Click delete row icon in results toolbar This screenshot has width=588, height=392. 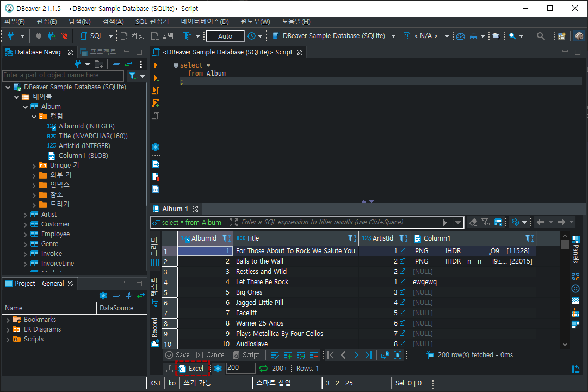[x=314, y=355]
